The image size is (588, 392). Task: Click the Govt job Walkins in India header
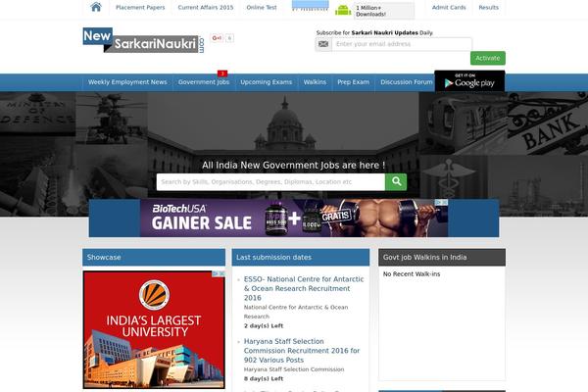[442, 258]
